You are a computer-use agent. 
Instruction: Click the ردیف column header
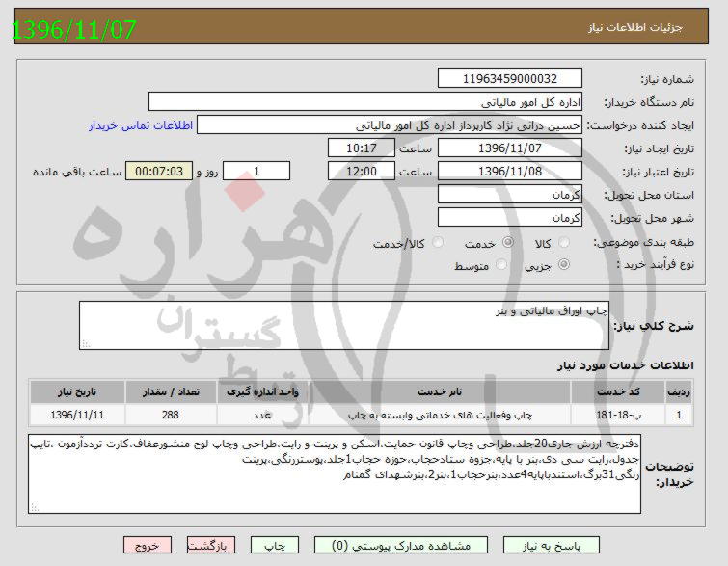click(x=678, y=391)
